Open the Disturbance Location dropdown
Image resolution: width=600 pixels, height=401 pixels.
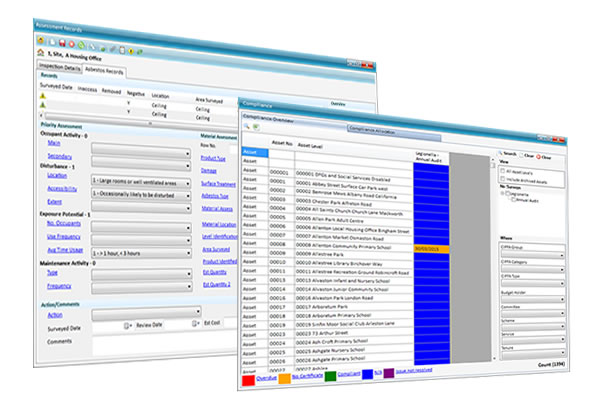140,183
